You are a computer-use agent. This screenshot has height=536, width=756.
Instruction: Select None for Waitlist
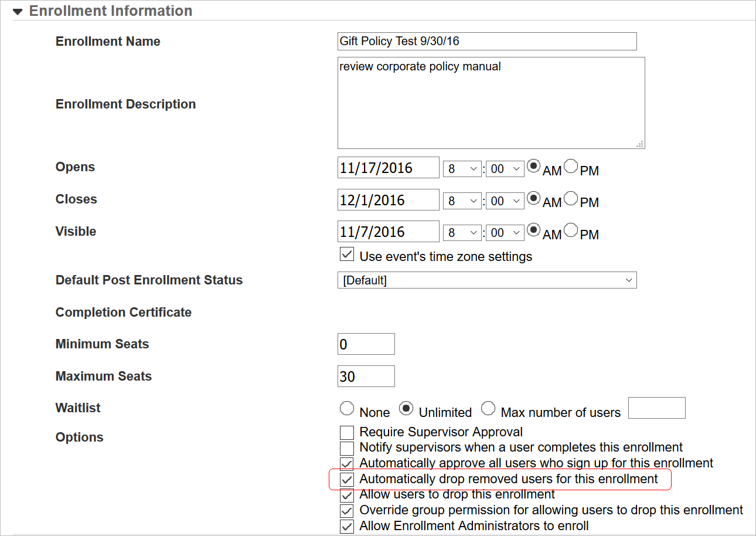347,409
